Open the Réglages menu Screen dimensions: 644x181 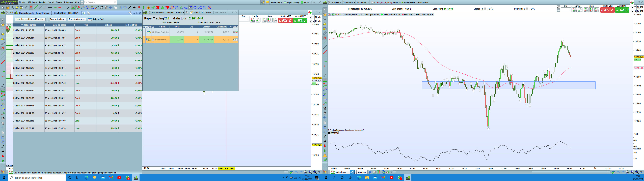pos(68,2)
